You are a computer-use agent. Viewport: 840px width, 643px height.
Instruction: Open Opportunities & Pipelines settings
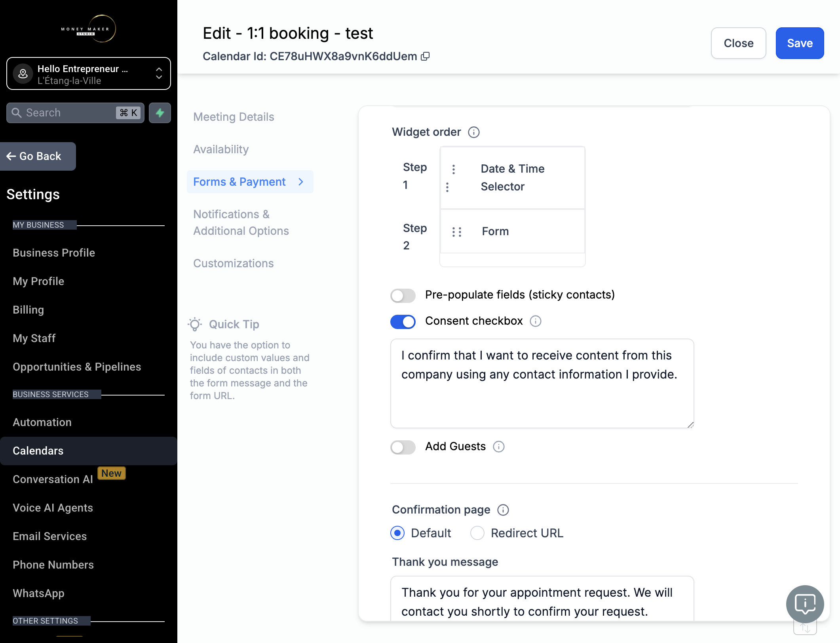[x=77, y=367]
